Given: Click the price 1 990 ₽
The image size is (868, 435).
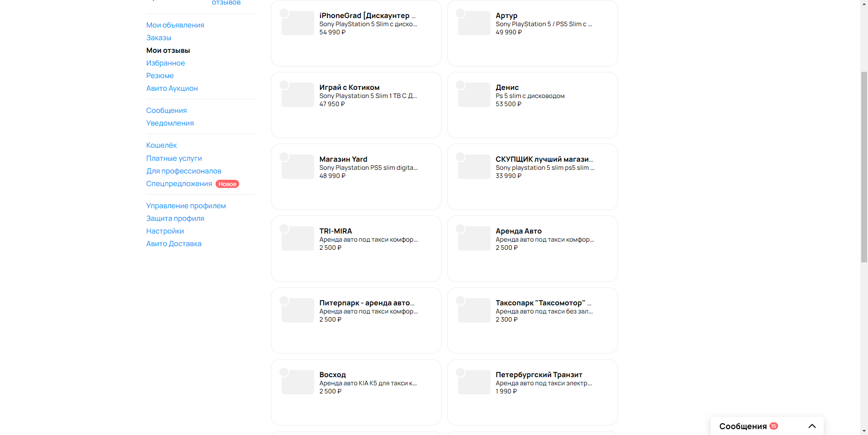Looking at the screenshot, I should [x=506, y=392].
